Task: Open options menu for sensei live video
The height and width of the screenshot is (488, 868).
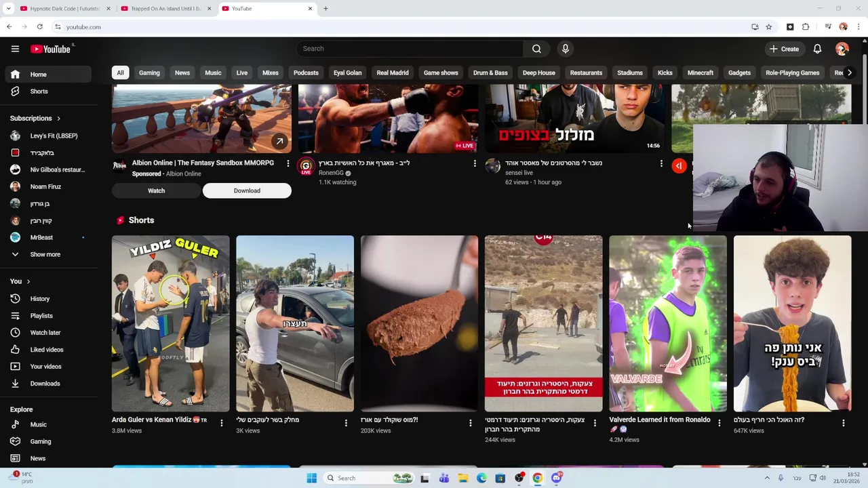Action: pyautogui.click(x=661, y=163)
